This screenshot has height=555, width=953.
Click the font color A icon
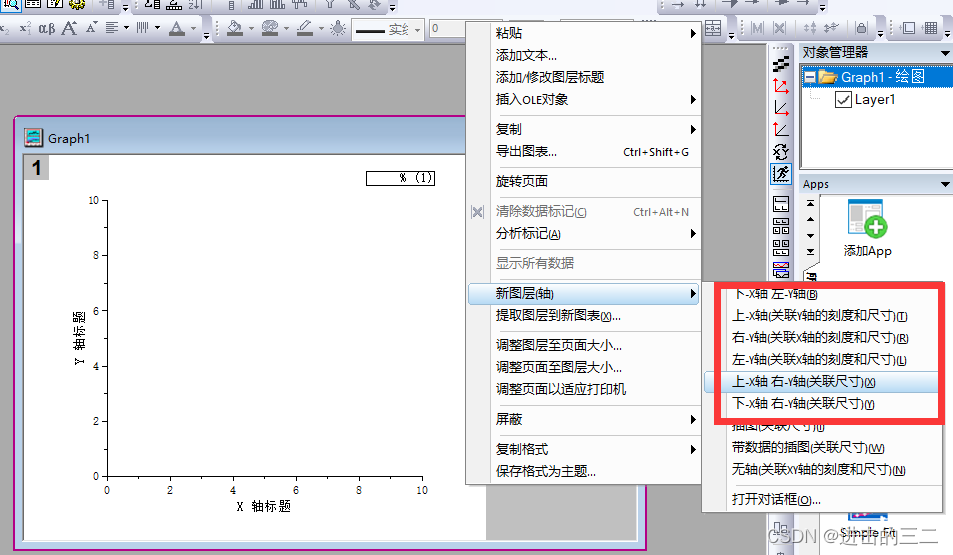(x=177, y=28)
